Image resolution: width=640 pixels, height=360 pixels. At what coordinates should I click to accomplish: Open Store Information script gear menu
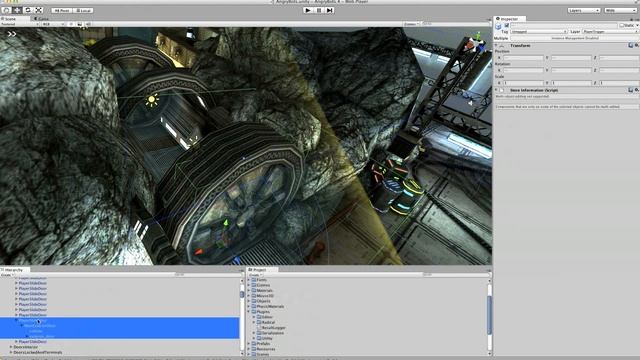point(636,90)
